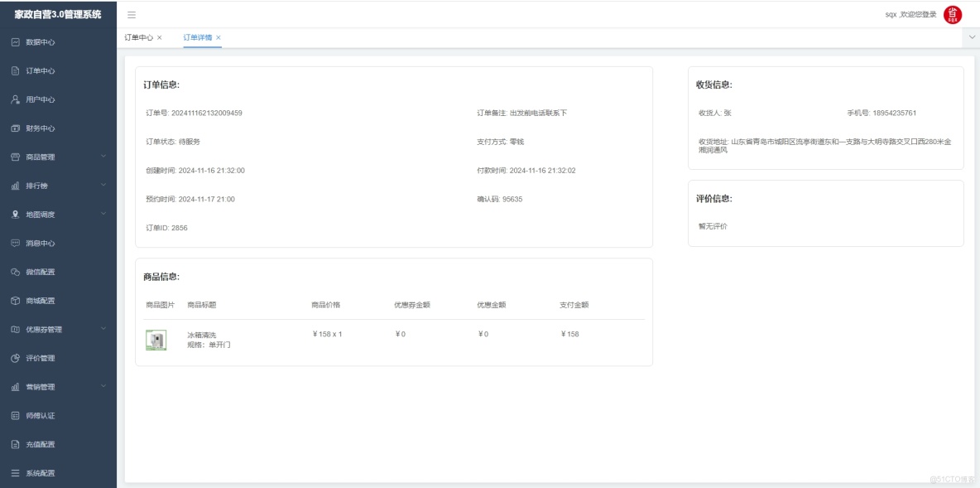The image size is (980, 488).
Task: Click the red sqx avatar badge
Action: click(953, 14)
